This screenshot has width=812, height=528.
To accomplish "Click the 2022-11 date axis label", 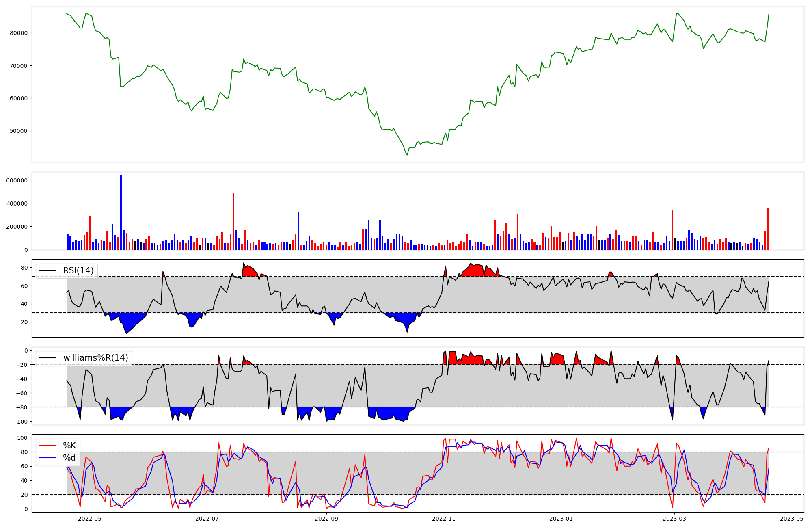I will (444, 519).
